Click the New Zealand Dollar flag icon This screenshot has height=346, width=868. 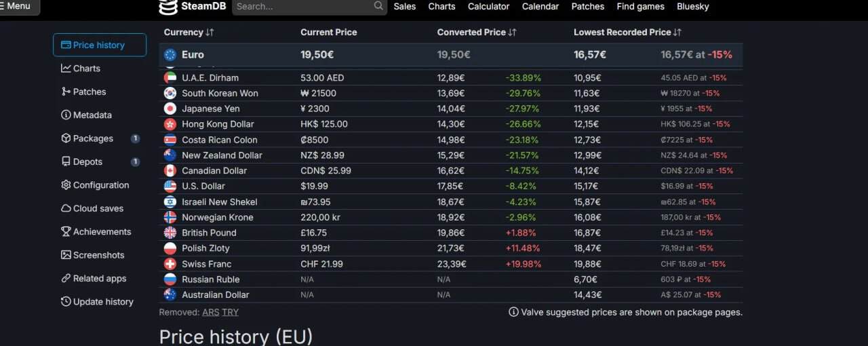click(x=170, y=155)
